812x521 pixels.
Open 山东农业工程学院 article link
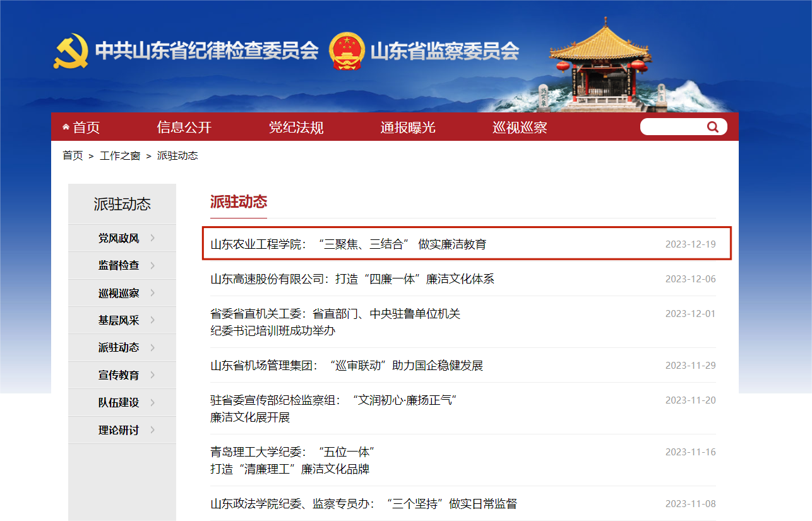[x=348, y=244]
